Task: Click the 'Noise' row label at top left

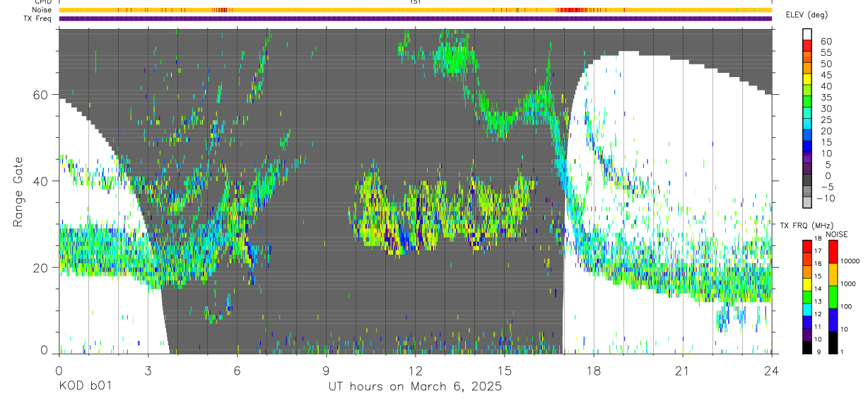Action: [43, 10]
